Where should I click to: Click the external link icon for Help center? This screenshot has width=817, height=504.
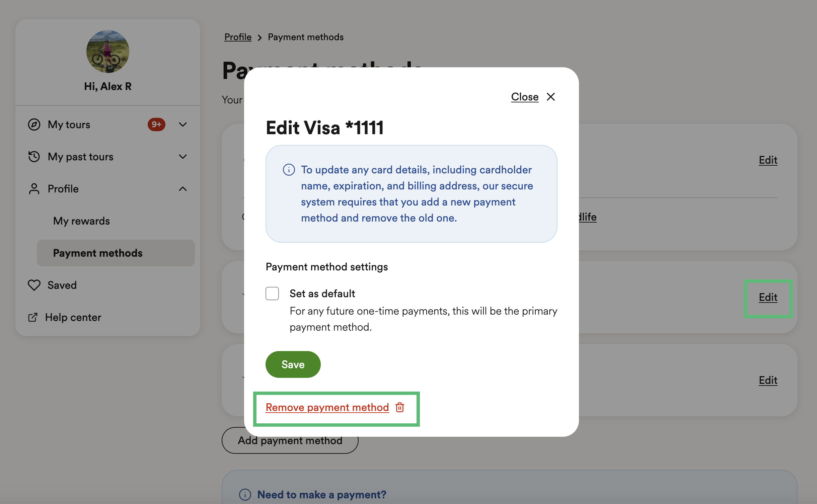(33, 317)
